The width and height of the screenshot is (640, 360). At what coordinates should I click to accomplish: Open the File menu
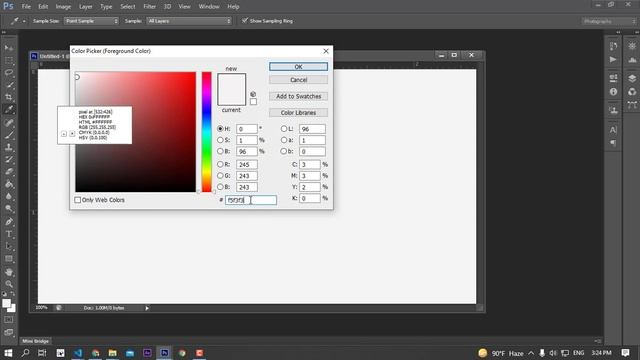[x=26, y=7]
